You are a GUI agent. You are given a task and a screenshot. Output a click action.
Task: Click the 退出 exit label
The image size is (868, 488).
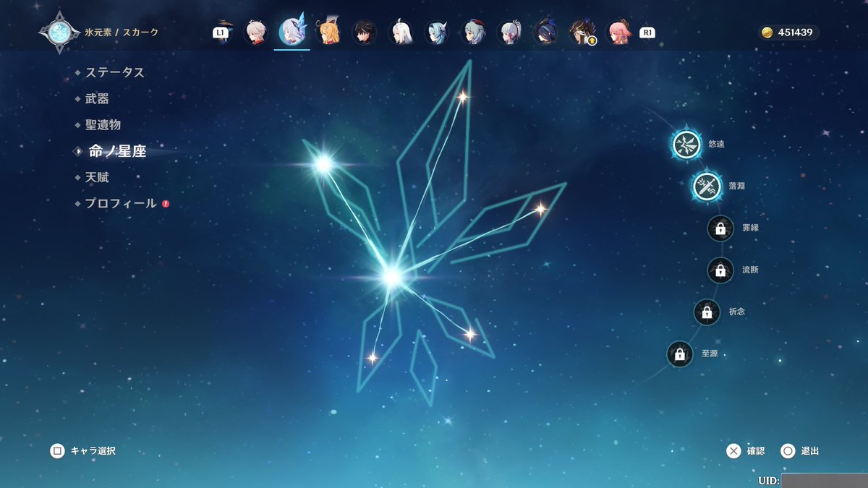(810, 451)
